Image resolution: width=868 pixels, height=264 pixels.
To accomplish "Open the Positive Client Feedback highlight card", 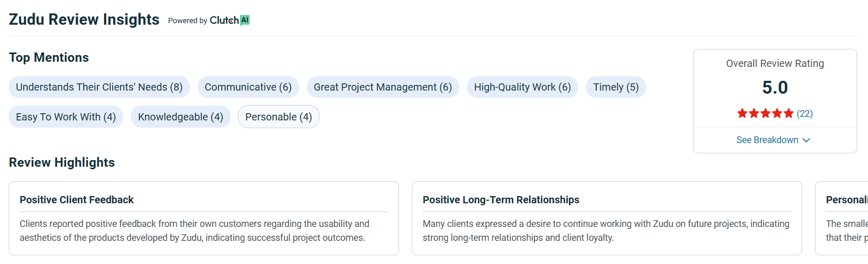I will click(x=203, y=218).
